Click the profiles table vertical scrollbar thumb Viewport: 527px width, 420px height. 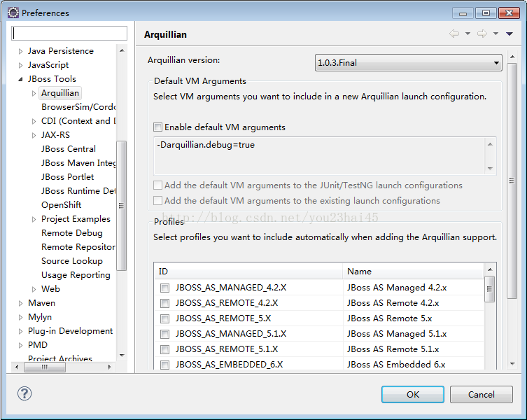click(x=490, y=289)
